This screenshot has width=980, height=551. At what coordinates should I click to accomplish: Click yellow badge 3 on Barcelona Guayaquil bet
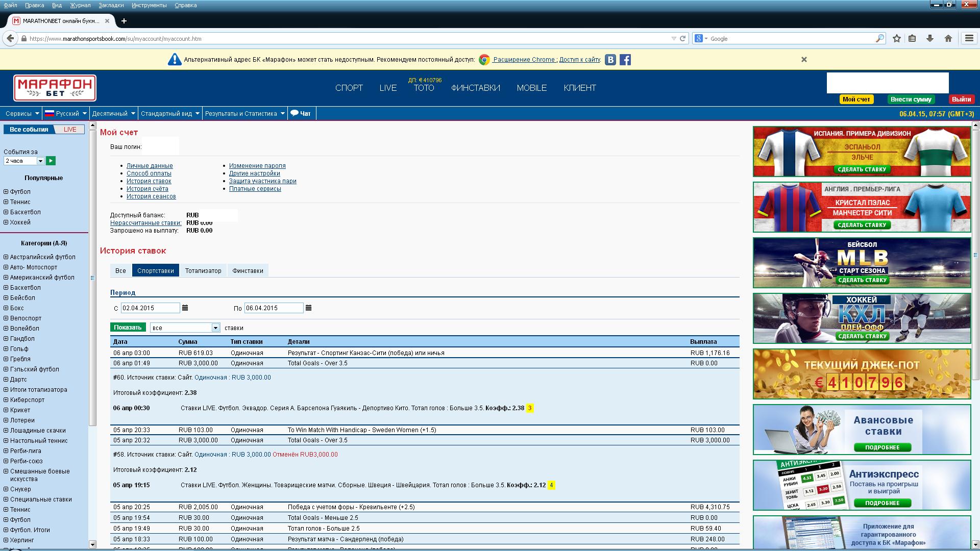coord(530,408)
